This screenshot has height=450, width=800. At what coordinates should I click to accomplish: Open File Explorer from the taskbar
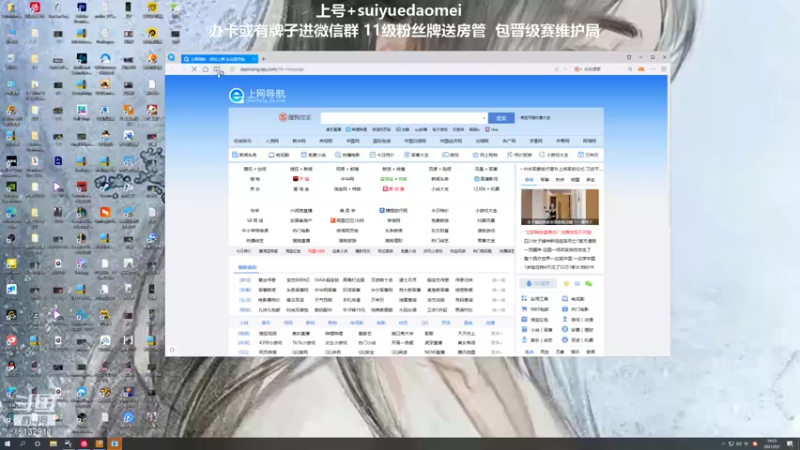tap(53, 444)
